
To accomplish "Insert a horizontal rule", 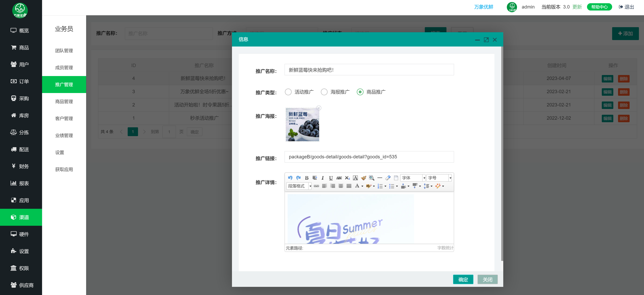I will pyautogui.click(x=380, y=178).
